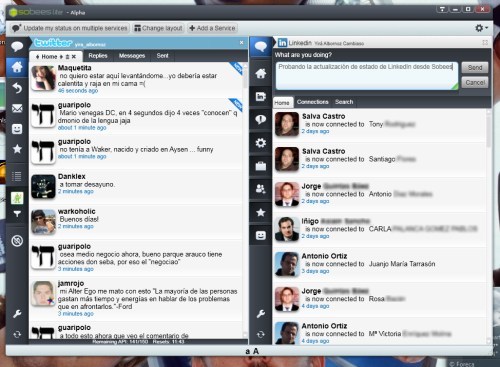Click Update my status on multiple services
500x367 pixels.
coord(70,28)
